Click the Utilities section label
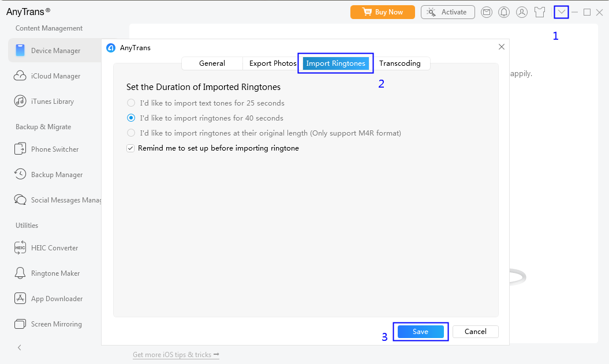 [x=27, y=226]
